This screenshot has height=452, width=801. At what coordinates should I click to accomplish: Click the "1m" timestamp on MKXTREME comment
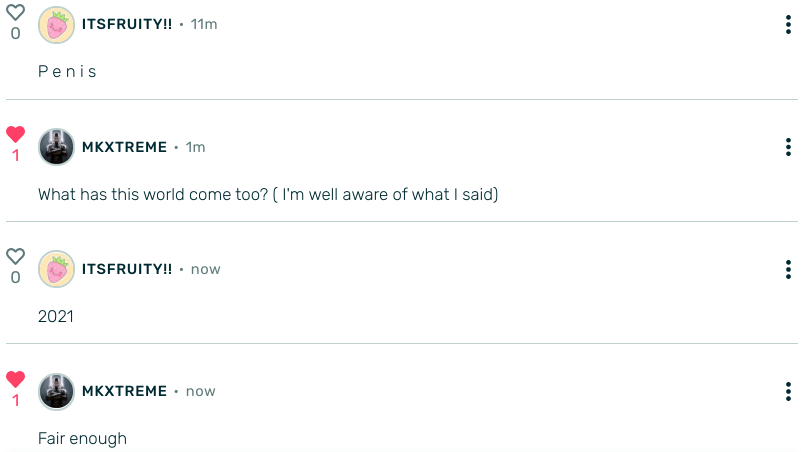coord(195,147)
